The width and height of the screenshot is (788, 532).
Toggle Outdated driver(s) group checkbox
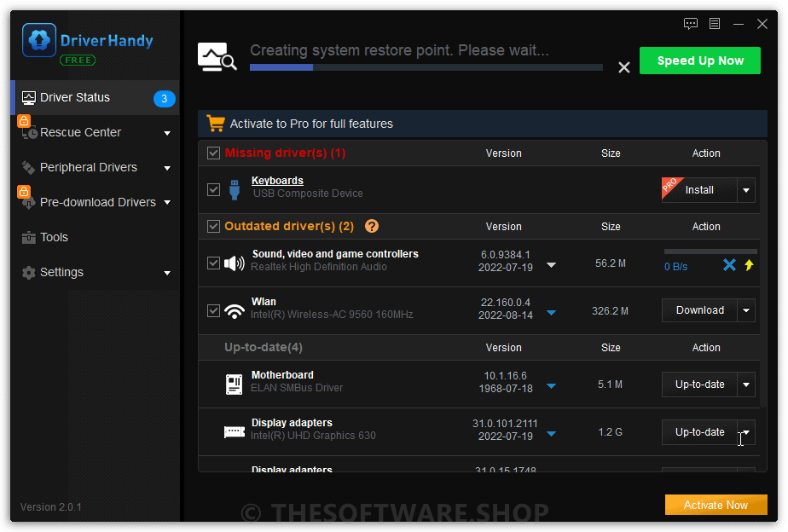point(213,226)
